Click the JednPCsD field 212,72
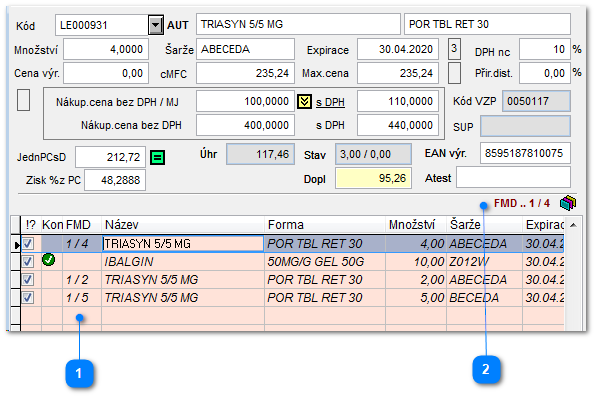This screenshot has width=596, height=399. (x=110, y=157)
